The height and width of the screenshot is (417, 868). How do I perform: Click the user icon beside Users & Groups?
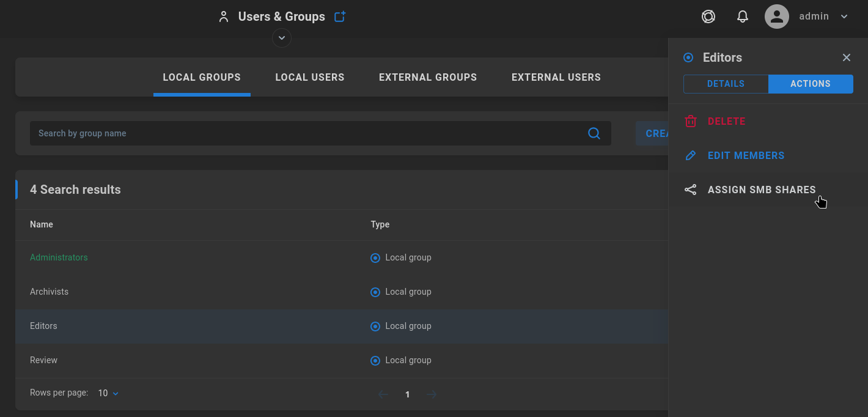pyautogui.click(x=224, y=17)
